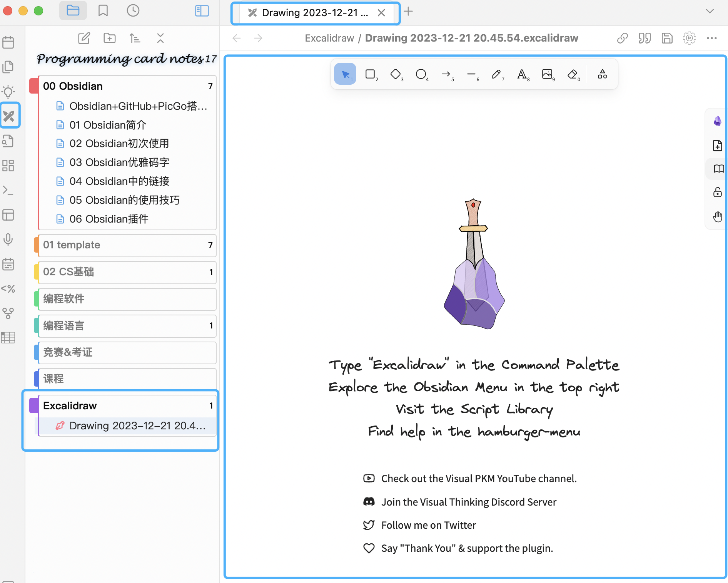Open the recent files clock tab
728x583 pixels.
point(133,10)
